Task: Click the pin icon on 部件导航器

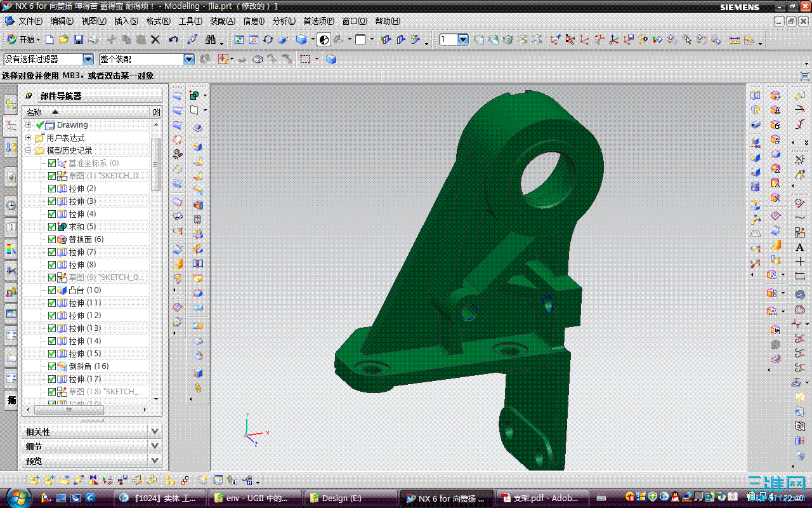Action: [x=29, y=96]
